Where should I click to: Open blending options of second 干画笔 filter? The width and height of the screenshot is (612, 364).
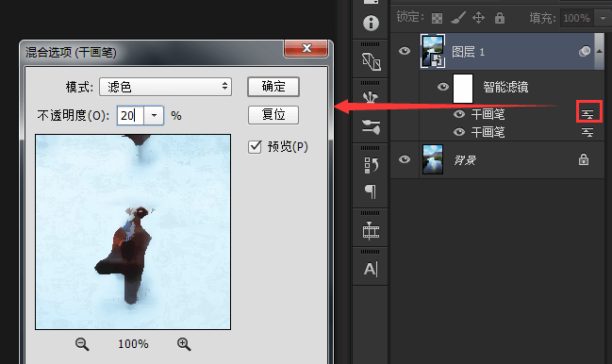point(587,132)
